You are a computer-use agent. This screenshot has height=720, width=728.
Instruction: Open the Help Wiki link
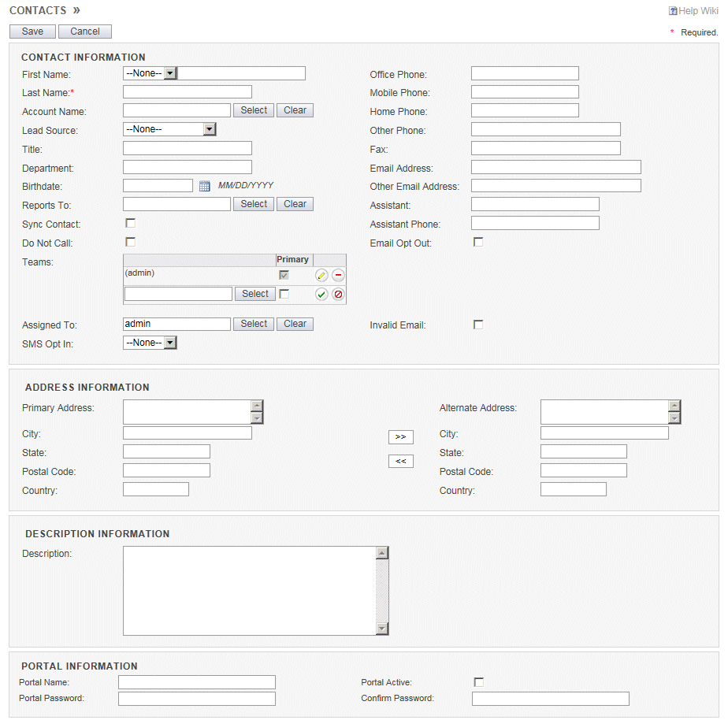tap(698, 11)
